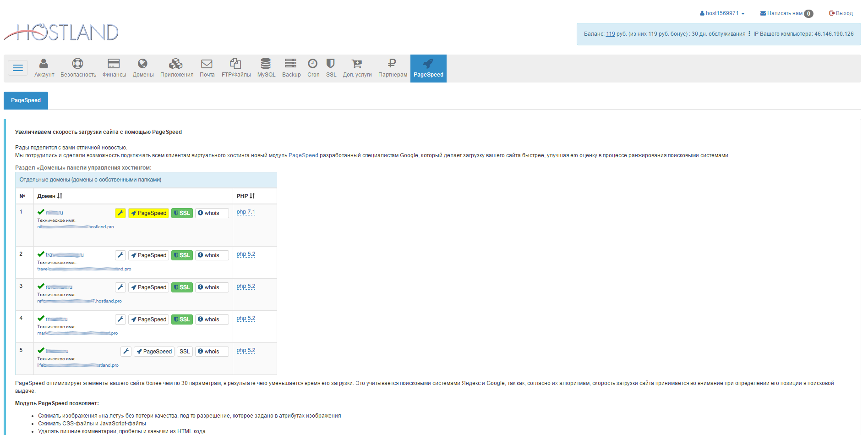This screenshot has width=868, height=435.
Task: Click the PageSpeed button in row 2
Action: [148, 255]
